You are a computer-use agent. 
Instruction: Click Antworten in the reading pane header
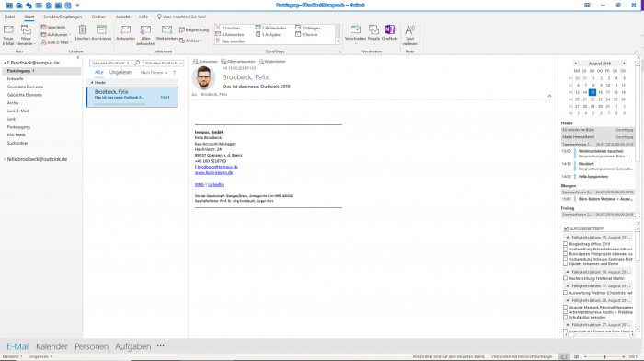(205, 62)
